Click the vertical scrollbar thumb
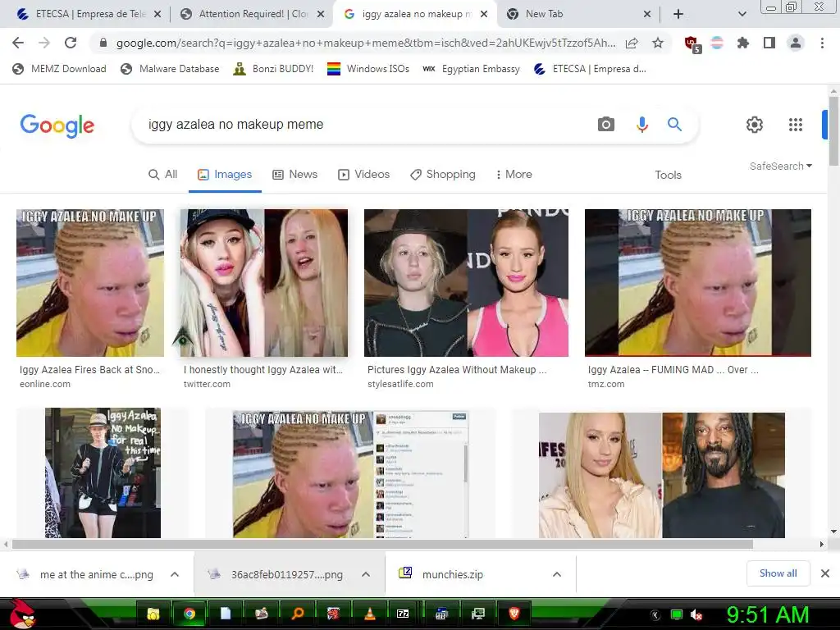The height and width of the screenshot is (630, 840). [833, 131]
